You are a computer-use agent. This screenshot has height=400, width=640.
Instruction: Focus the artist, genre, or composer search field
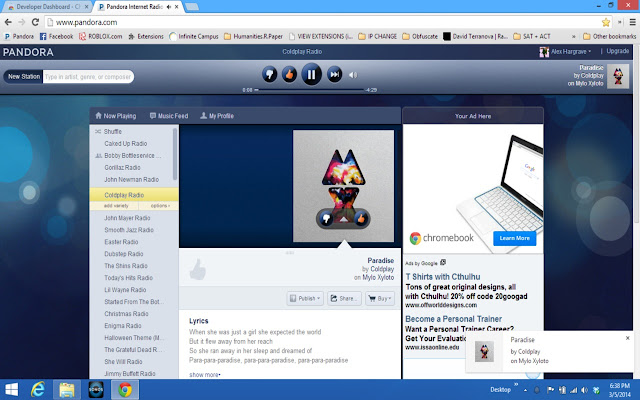click(x=88, y=76)
